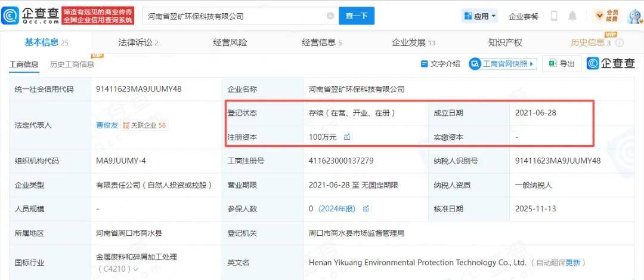Select the 历史工商信息 sub-tab
Viewport: 644px width, 280px height.
click(72, 64)
